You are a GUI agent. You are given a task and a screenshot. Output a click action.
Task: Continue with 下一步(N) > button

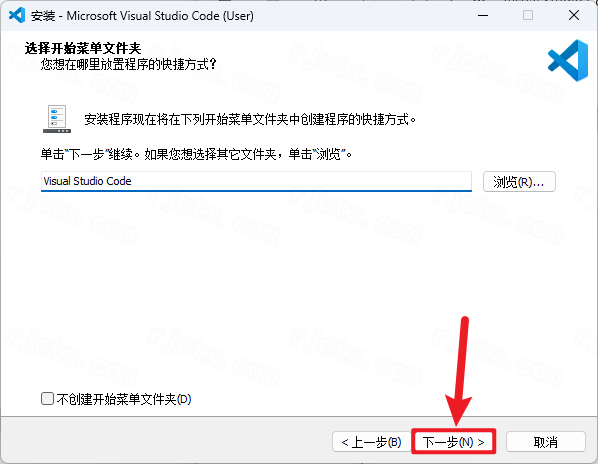click(453, 442)
